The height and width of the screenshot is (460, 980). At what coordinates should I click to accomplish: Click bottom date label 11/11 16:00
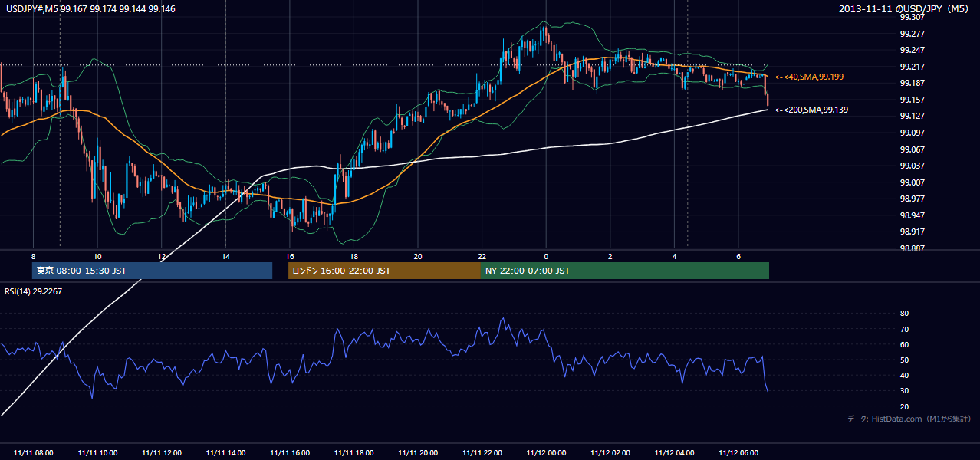[x=290, y=453]
